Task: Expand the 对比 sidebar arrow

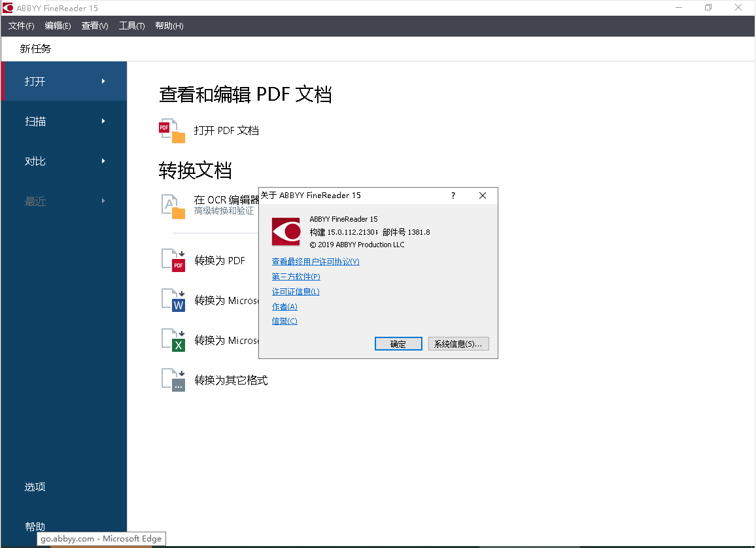Action: point(103,161)
